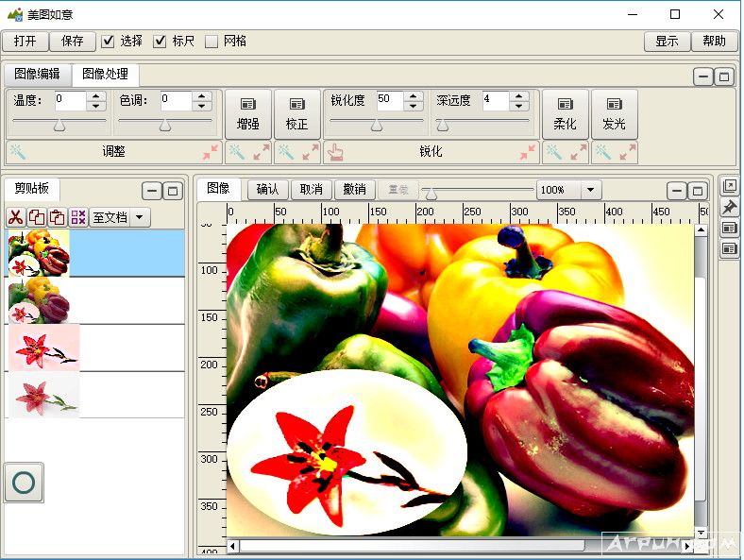The image size is (744, 560).
Task: Apply the 柔化 (Soften) effect
Action: pyautogui.click(x=565, y=114)
